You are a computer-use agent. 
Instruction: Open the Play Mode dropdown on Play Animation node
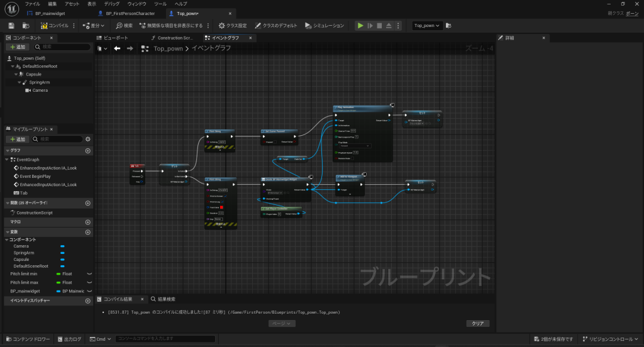tap(355, 146)
